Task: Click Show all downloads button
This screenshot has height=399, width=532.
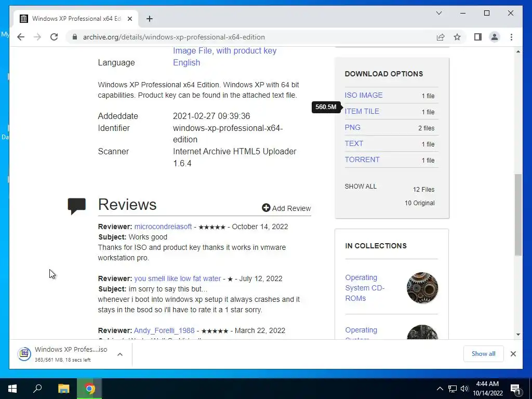Action: pyautogui.click(x=483, y=353)
